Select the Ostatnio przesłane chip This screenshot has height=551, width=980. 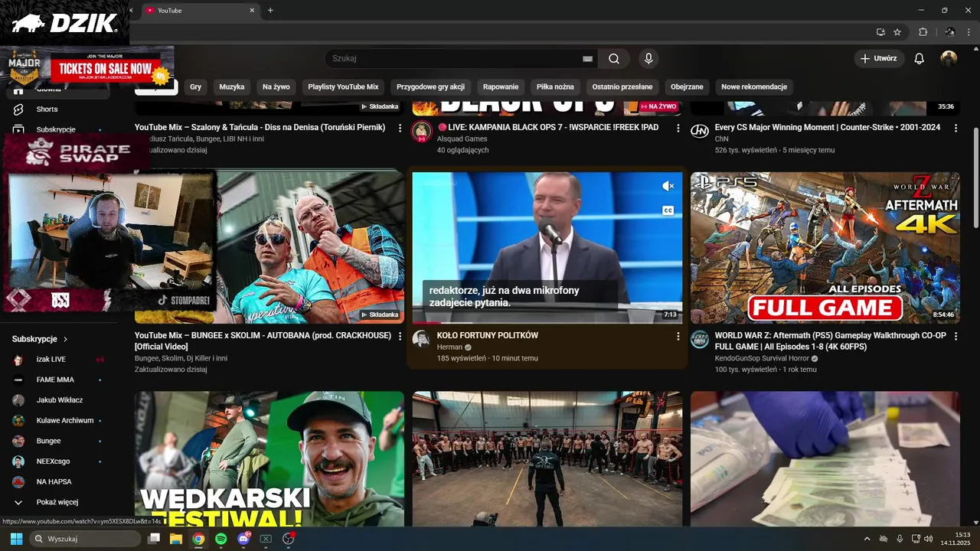(x=622, y=87)
